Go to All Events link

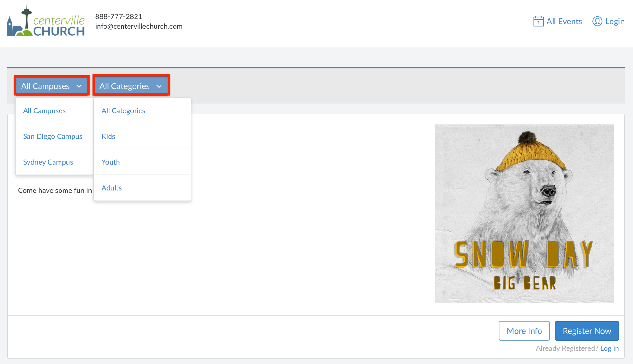point(564,22)
